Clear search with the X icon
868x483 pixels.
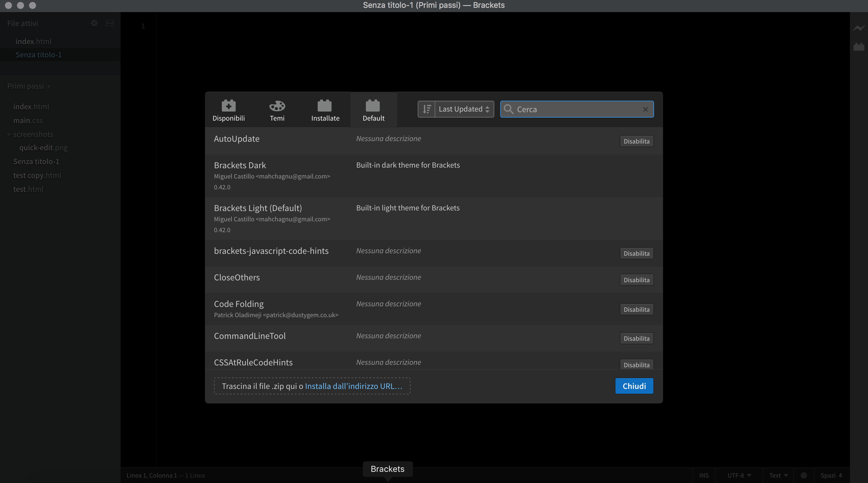(x=645, y=109)
